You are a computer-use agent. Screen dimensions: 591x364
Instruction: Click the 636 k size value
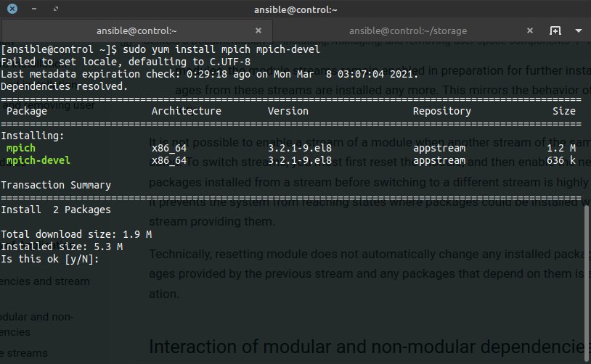(561, 160)
